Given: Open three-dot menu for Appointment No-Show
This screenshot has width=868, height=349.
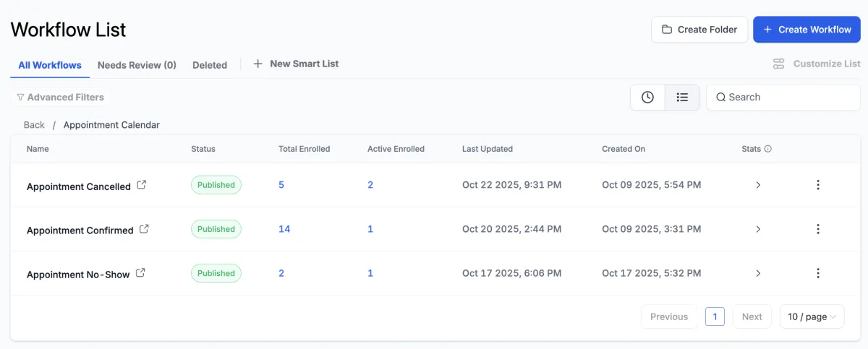Looking at the screenshot, I should point(818,273).
